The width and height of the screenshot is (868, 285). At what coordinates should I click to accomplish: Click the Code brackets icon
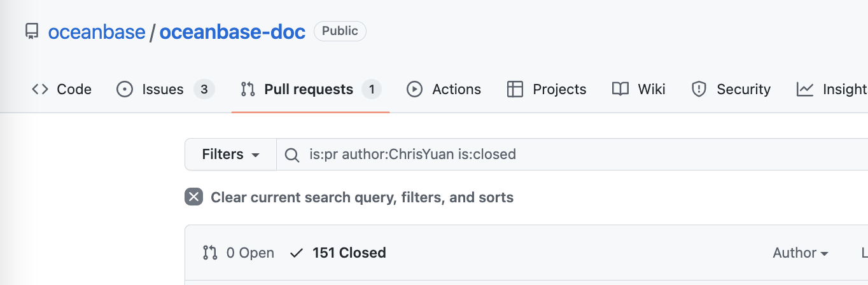point(40,90)
